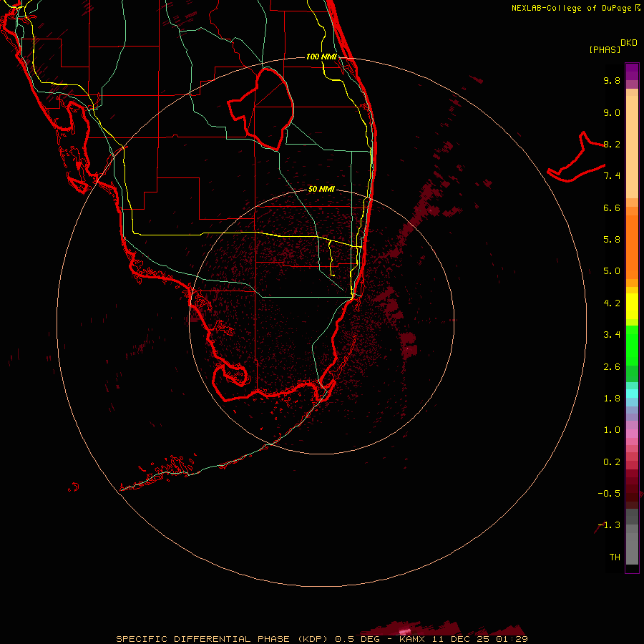Pick the cyan color bar segment
The height and width of the screenshot is (644, 644).
tap(632, 394)
